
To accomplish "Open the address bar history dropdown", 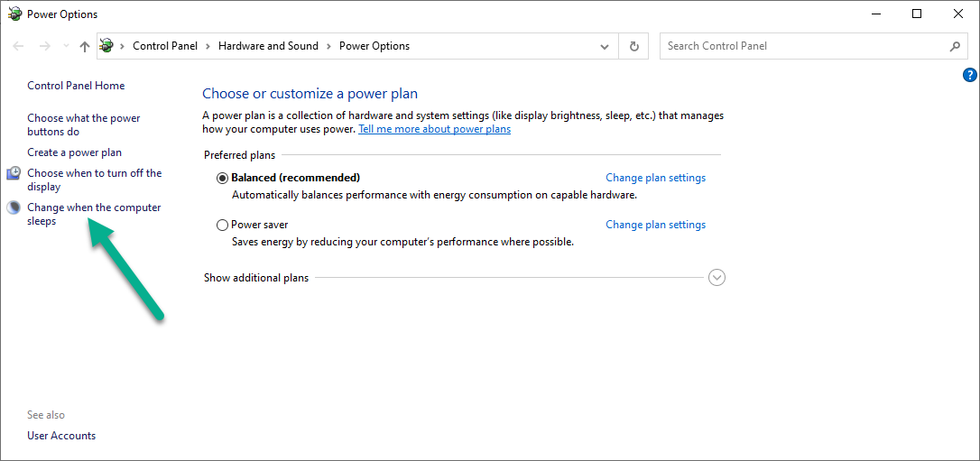I will (x=605, y=46).
